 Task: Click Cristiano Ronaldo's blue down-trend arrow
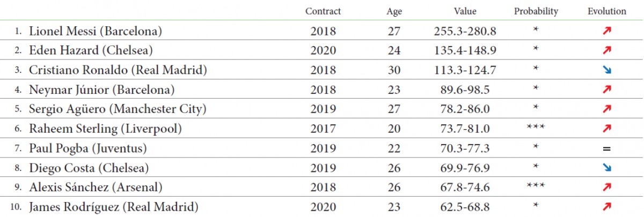coord(607,70)
